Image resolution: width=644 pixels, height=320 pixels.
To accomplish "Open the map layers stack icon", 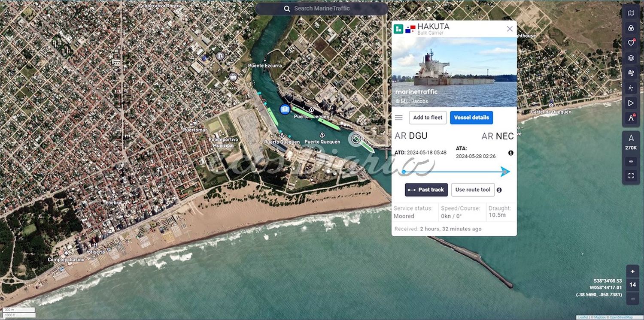I will 631,57.
